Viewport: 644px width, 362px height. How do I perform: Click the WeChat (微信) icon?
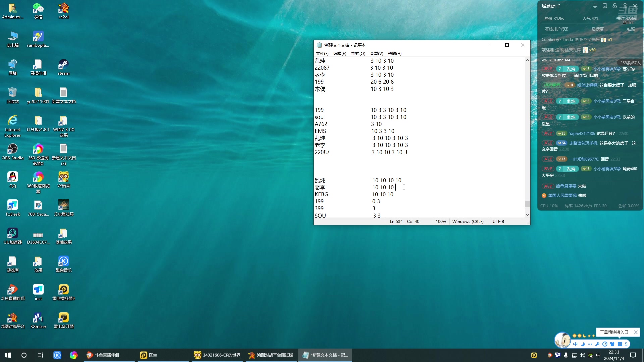coord(38,11)
